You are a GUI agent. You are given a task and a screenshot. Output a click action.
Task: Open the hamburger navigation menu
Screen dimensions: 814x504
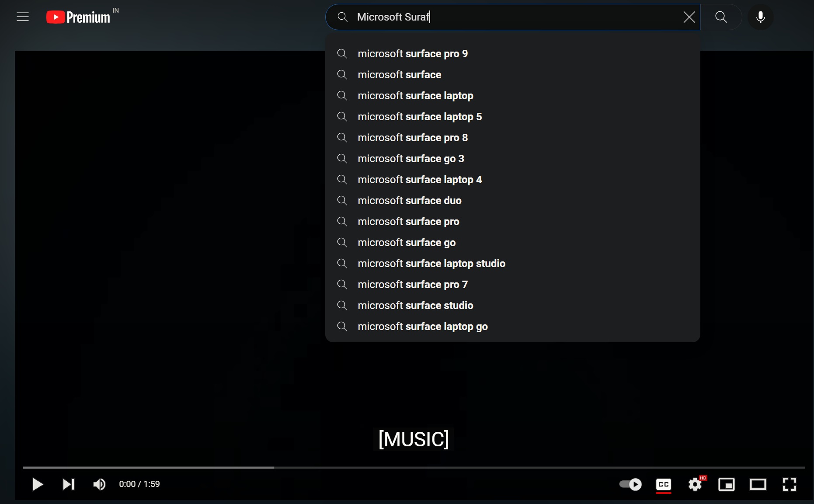click(22, 17)
